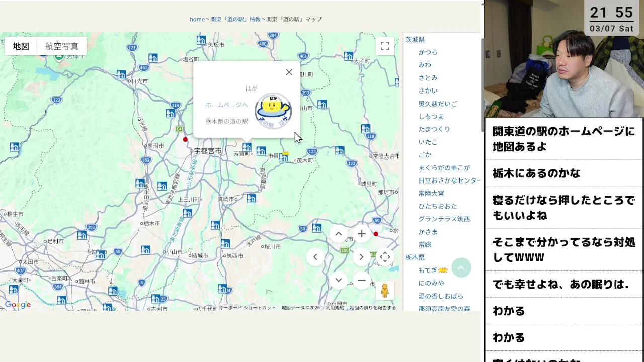The height and width of the screenshot is (362, 644).
Task: Click the red dot near 宇都宮市
Action: [185, 139]
